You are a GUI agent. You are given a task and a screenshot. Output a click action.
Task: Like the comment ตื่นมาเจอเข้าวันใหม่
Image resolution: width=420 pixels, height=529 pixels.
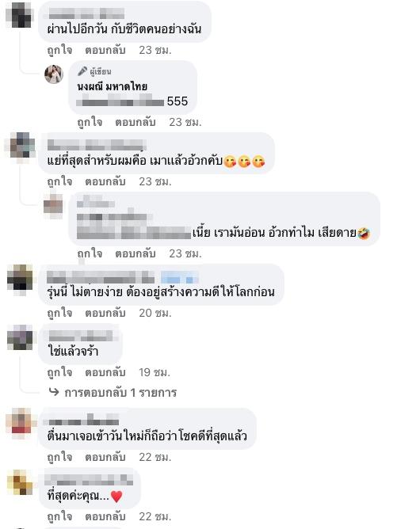click(x=59, y=457)
